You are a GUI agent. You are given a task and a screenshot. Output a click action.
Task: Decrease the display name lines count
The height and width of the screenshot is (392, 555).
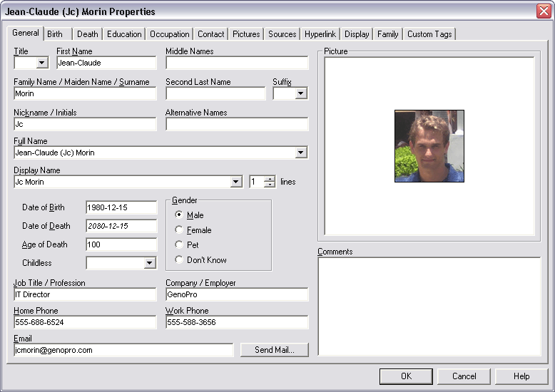click(270, 185)
